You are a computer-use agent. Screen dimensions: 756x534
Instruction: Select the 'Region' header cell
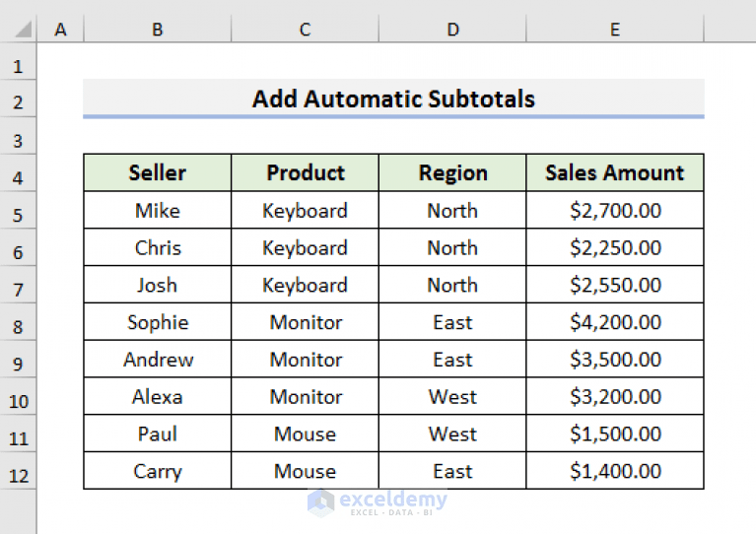(452, 172)
